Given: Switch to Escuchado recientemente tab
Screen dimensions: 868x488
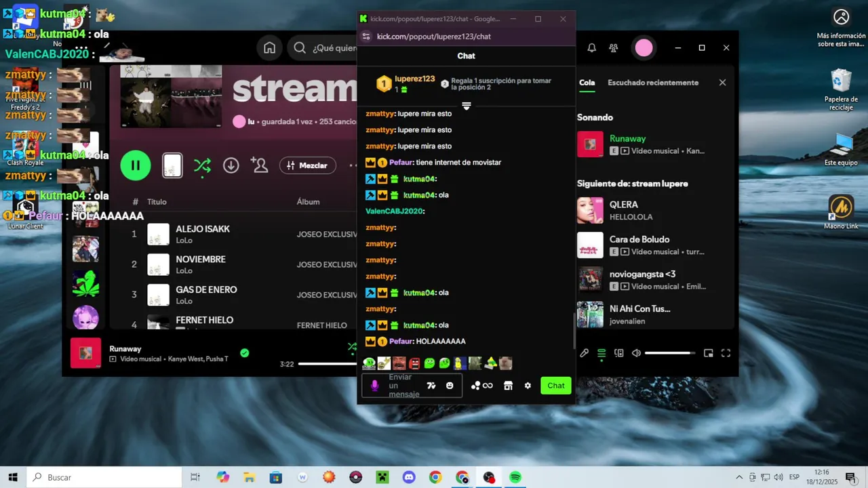Looking at the screenshot, I should point(652,83).
